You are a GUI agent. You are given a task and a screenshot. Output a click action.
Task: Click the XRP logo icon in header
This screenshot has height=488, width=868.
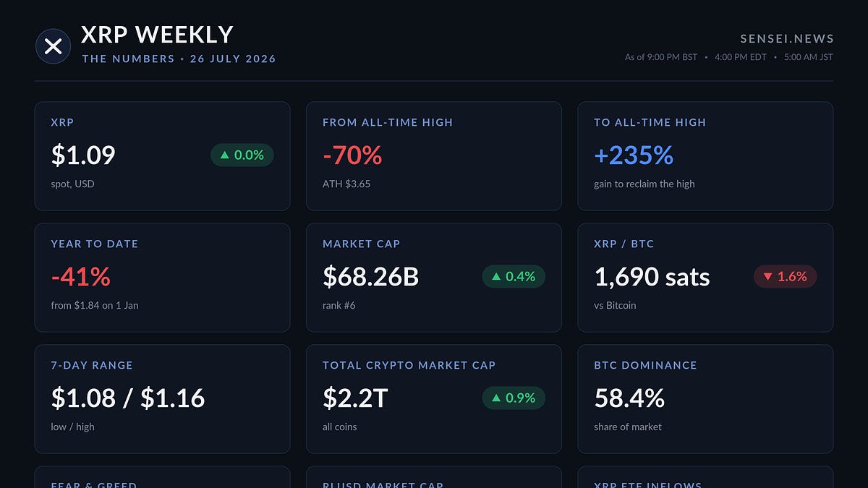[x=53, y=46]
